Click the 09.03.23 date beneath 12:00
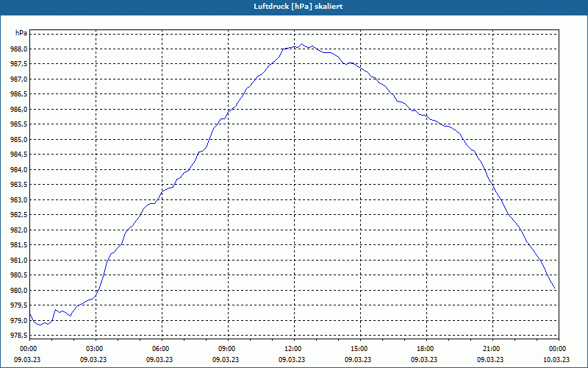This screenshot has height=368, width=588. pyautogui.click(x=292, y=360)
